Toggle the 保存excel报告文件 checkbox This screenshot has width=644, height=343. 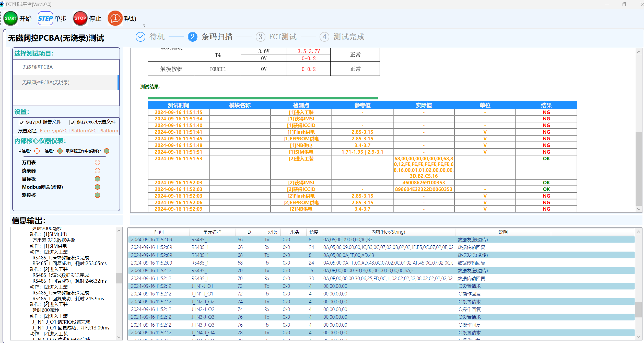coord(72,122)
